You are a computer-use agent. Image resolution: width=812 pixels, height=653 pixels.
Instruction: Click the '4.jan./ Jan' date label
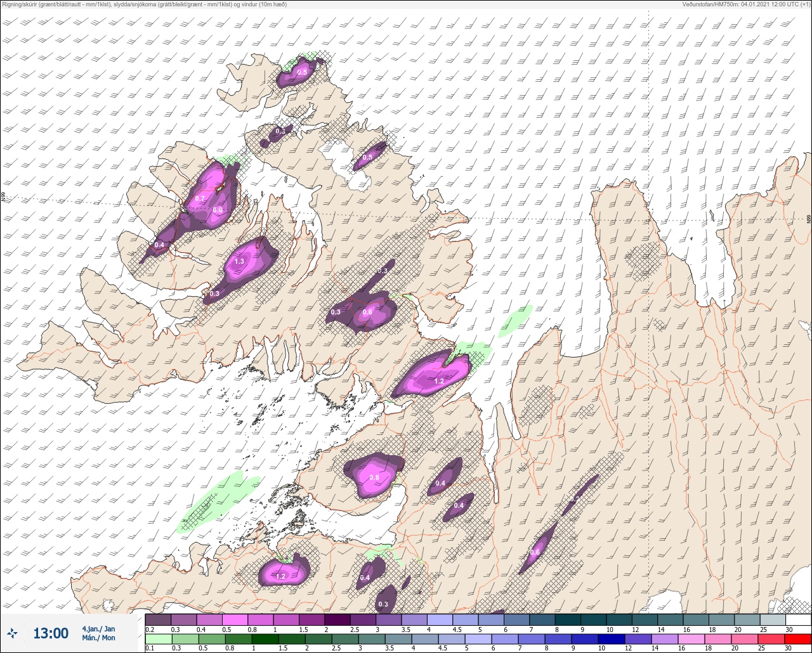click(x=99, y=629)
